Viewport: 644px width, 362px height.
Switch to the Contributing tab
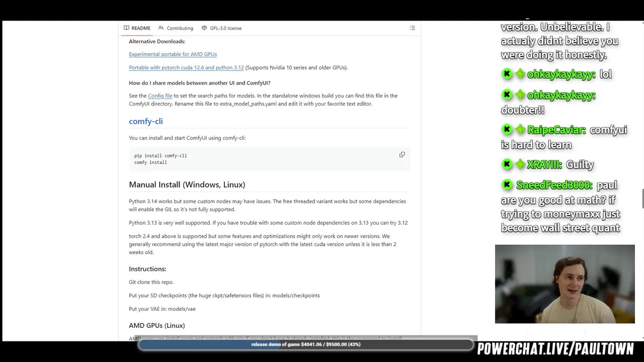(x=176, y=28)
